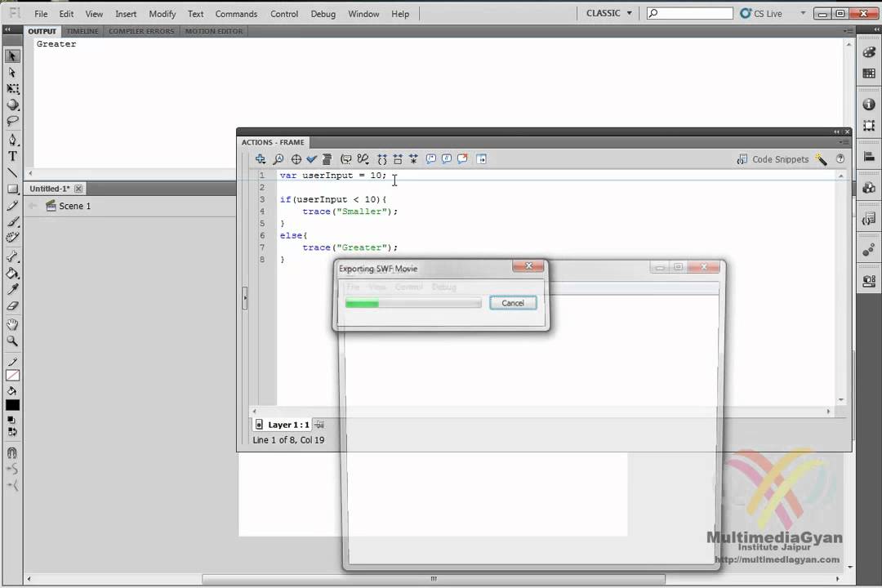The height and width of the screenshot is (588, 882).
Task: Show code hint in Actions panel
Action: click(x=346, y=159)
